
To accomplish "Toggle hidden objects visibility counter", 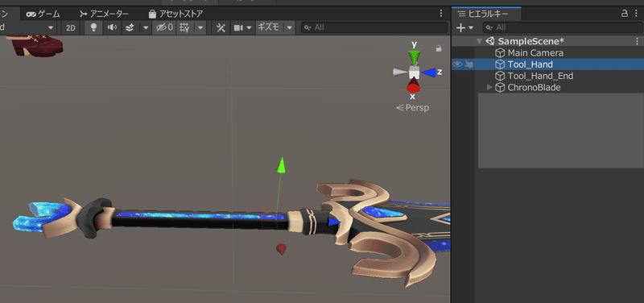I will pyautogui.click(x=164, y=27).
